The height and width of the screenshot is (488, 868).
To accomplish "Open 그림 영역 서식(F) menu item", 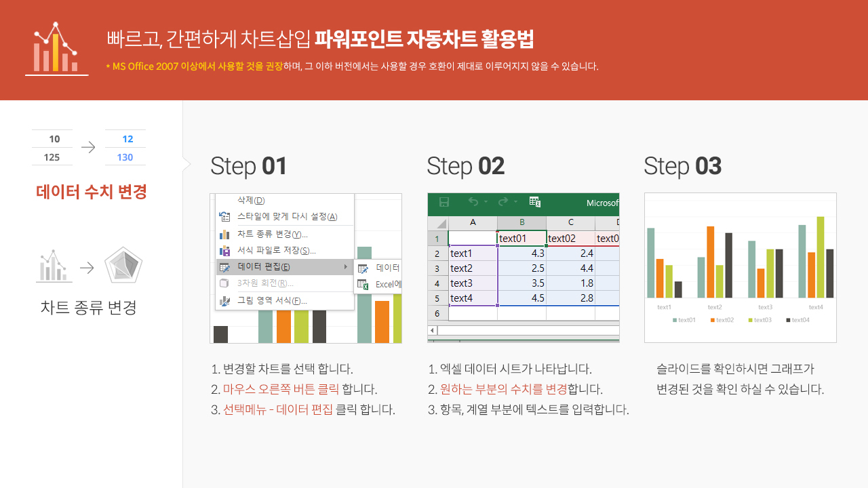I will tap(271, 301).
